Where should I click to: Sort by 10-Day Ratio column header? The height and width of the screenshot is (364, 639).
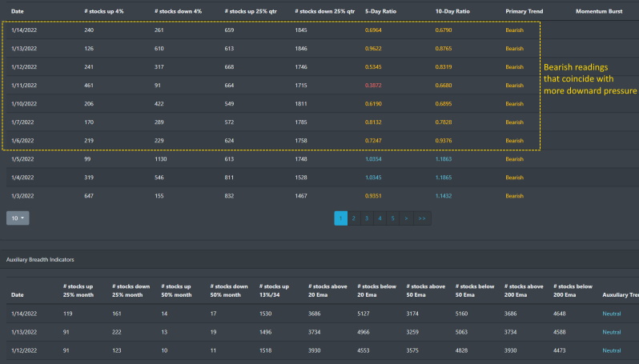[x=452, y=11]
